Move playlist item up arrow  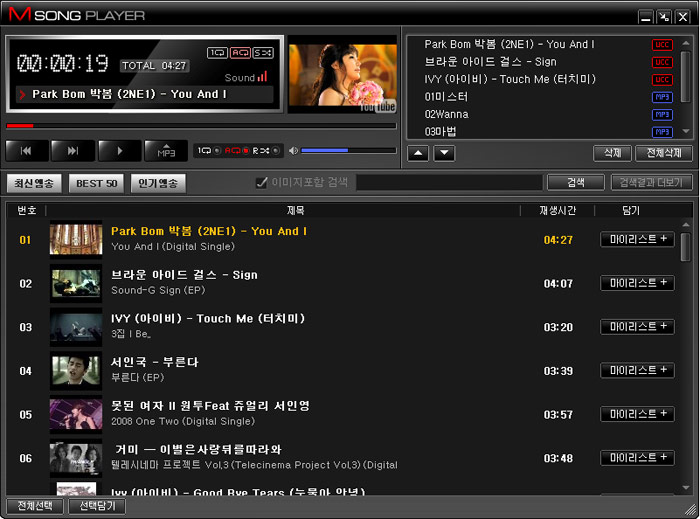click(418, 153)
